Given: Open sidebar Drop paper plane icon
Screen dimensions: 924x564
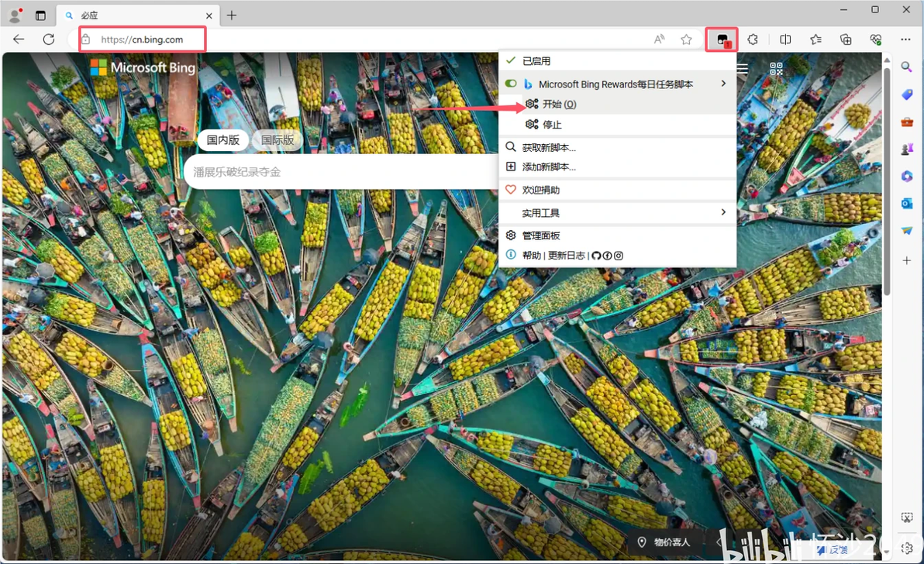Looking at the screenshot, I should click(x=907, y=231).
